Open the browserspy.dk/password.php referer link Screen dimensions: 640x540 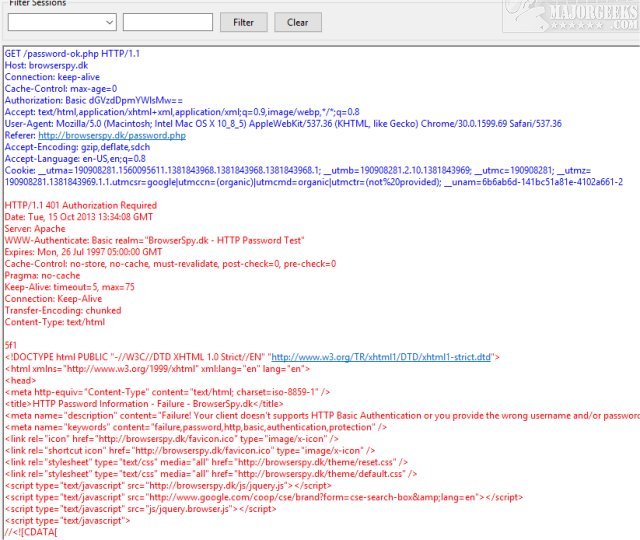pos(112,136)
